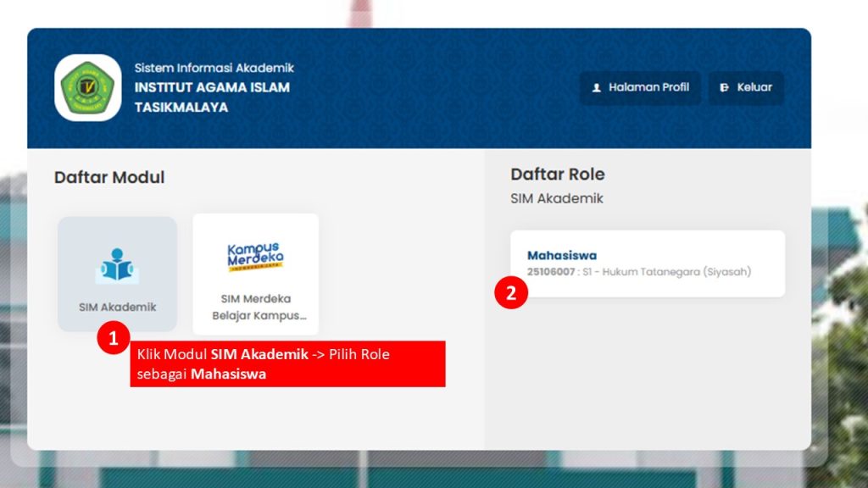This screenshot has width=868, height=488.
Task: Click the INSTITUT AGAMA ISLAM TASIKMALAYA title
Action: [212, 97]
